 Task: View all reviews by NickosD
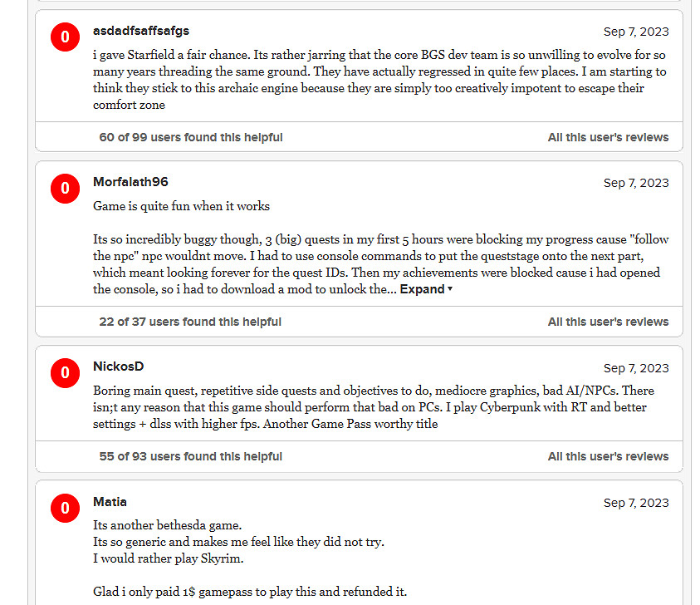pos(608,456)
